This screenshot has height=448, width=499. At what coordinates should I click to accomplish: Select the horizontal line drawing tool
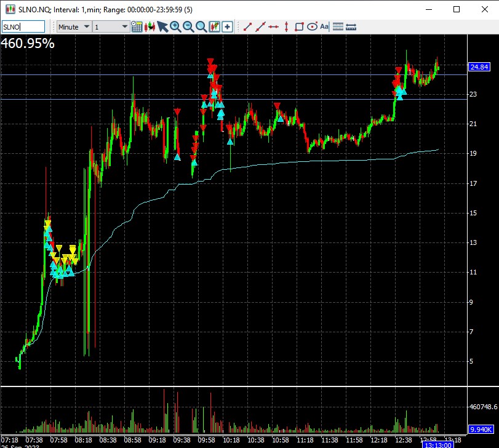tap(273, 26)
